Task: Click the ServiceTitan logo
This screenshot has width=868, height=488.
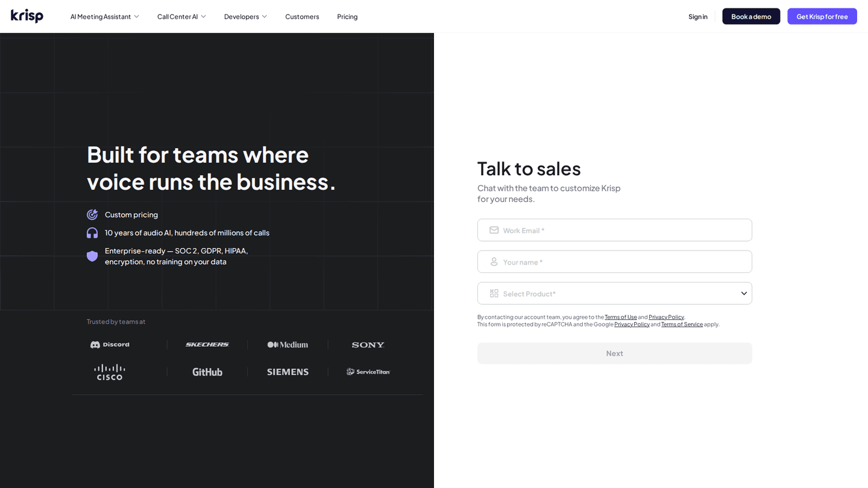Action: pos(368,372)
